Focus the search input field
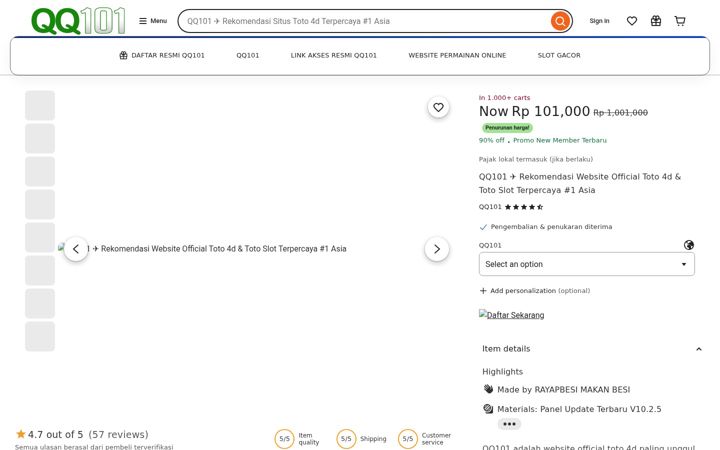Screen dimensions: 720x450 (365, 21)
